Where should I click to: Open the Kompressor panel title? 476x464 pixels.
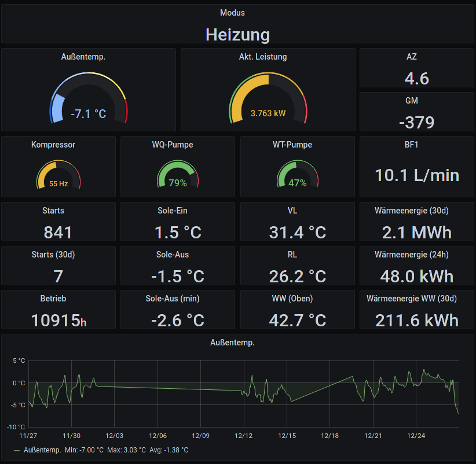pyautogui.click(x=53, y=145)
